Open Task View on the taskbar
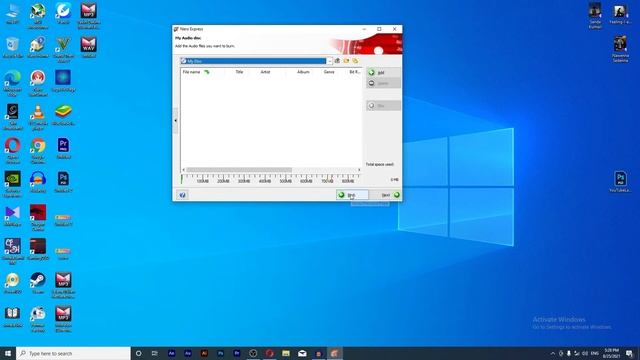Viewport: 640px width, 360px height. [155, 353]
